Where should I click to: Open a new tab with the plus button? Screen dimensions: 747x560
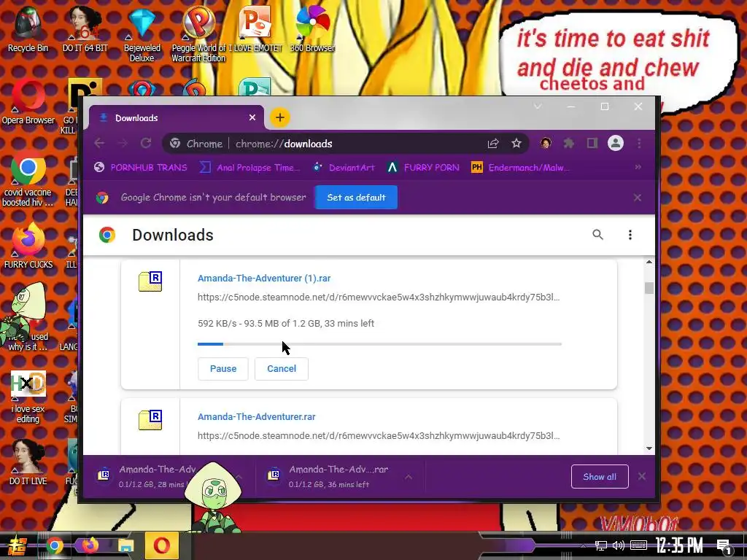[x=280, y=117]
